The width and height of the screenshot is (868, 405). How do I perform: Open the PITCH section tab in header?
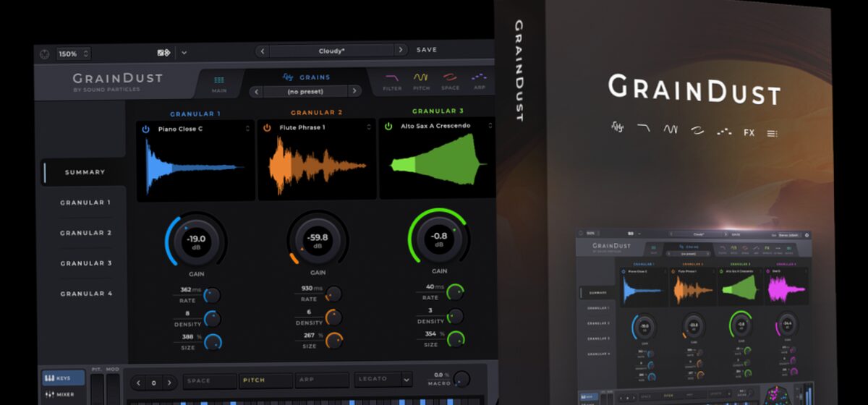pyautogui.click(x=421, y=82)
